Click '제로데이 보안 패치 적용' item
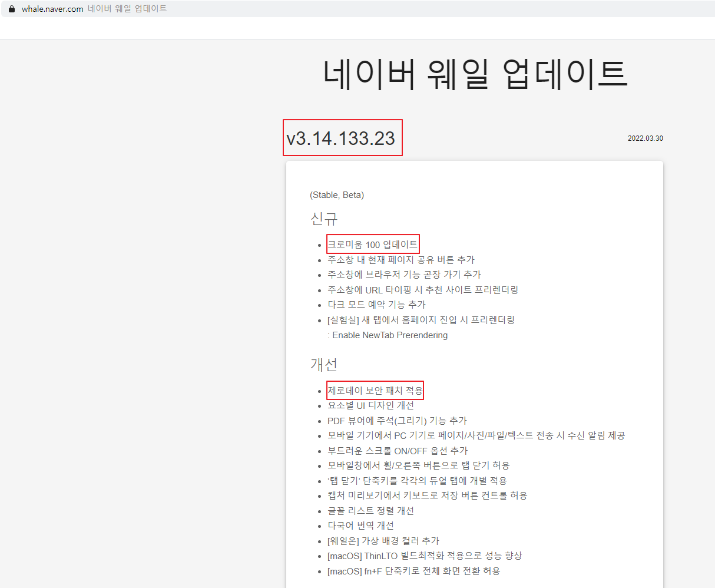 pyautogui.click(x=375, y=391)
